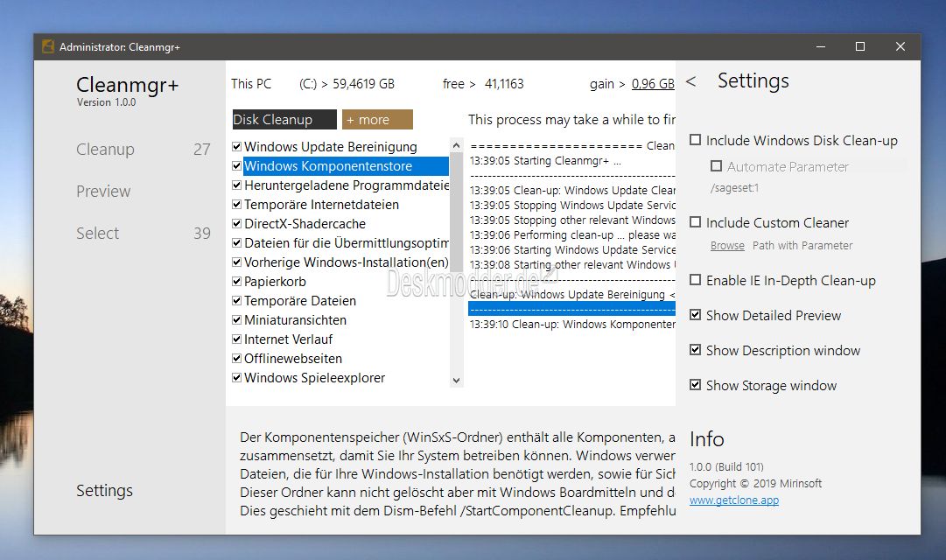The height and width of the screenshot is (560, 946).
Task: Select Windows Komponentenstore list item
Action: (346, 166)
